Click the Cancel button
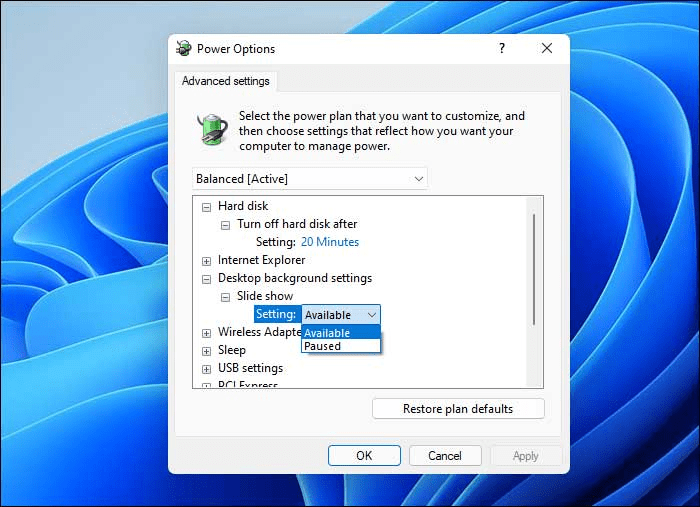Viewport: 700px width, 507px height. point(445,456)
